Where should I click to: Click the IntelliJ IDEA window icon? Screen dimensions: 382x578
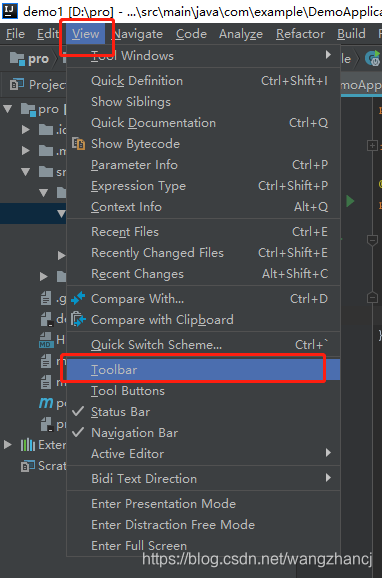click(10, 12)
